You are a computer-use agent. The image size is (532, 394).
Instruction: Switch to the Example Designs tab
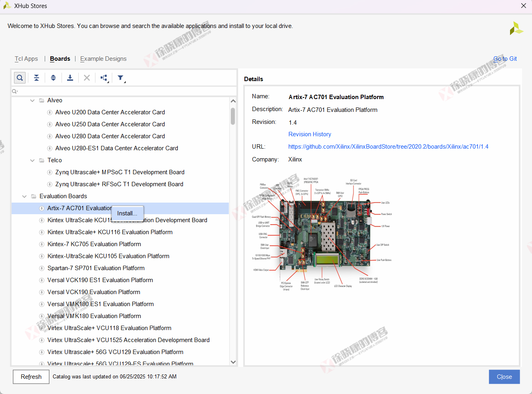[103, 59]
